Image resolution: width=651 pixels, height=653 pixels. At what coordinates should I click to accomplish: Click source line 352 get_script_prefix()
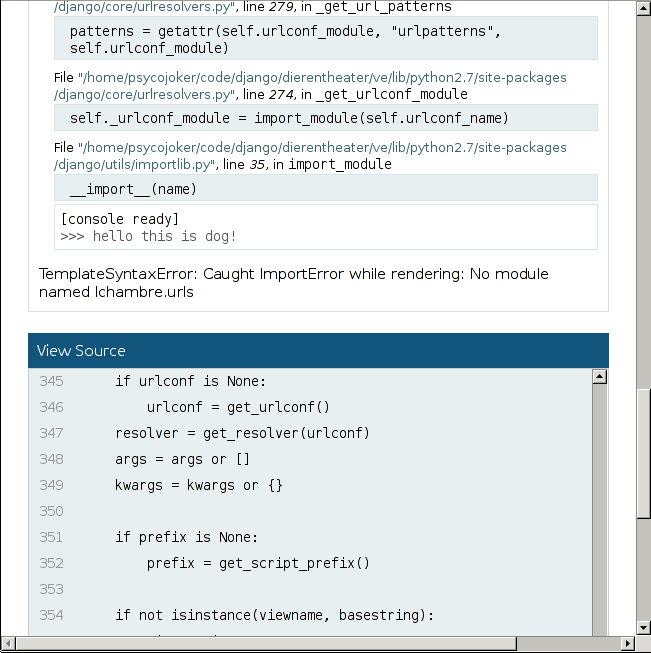pyautogui.click(x=258, y=563)
